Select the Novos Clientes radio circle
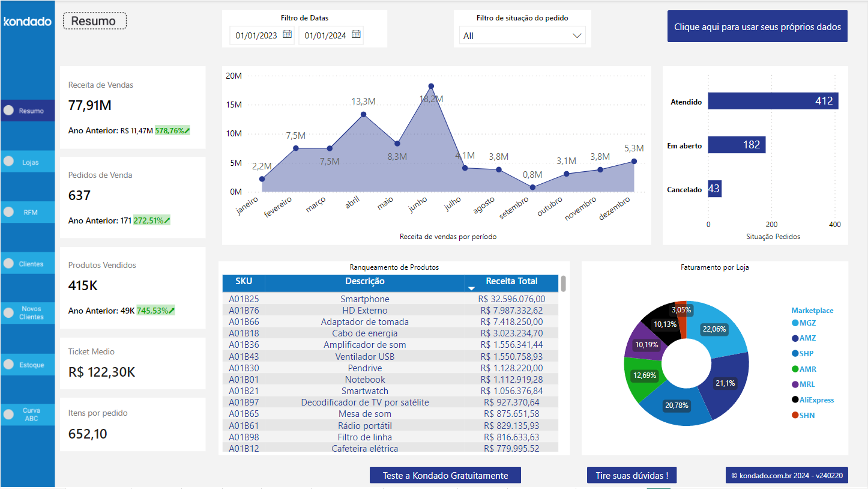The height and width of the screenshot is (489, 868). tap(9, 312)
